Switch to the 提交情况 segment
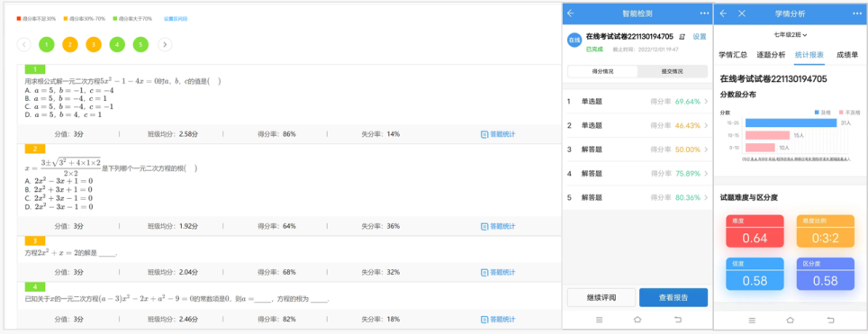868x335 pixels. pyautogui.click(x=672, y=71)
